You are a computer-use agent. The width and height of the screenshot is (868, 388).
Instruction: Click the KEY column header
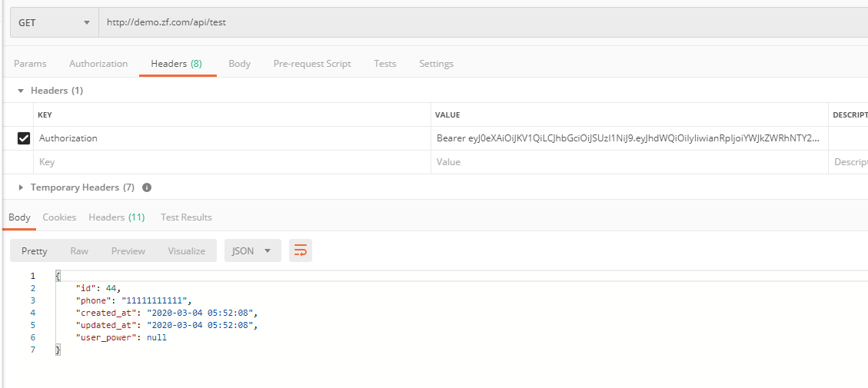[x=45, y=115]
